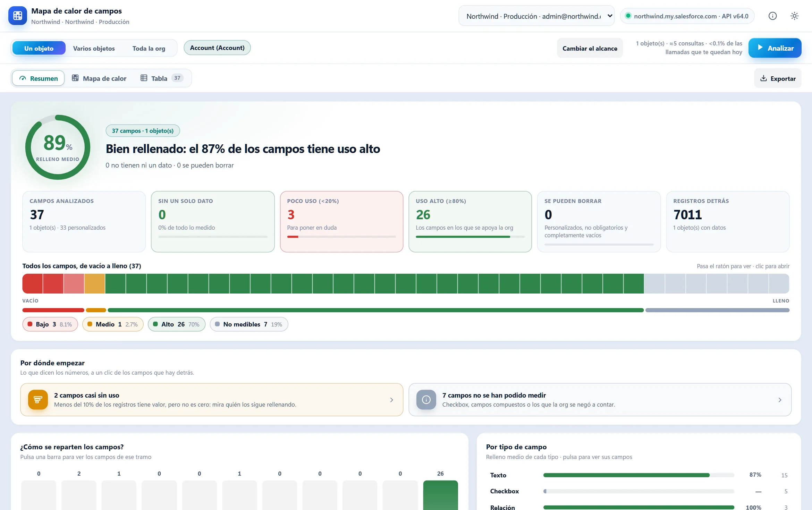812x510 pixels.
Task: Open the Northwind Producción org dropdown
Action: pyautogui.click(x=536, y=16)
